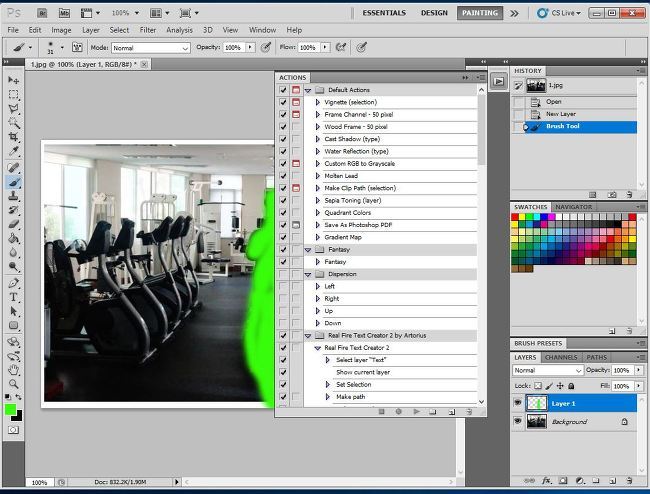Expand the Set Selection step
This screenshot has width=650, height=494.
point(327,385)
